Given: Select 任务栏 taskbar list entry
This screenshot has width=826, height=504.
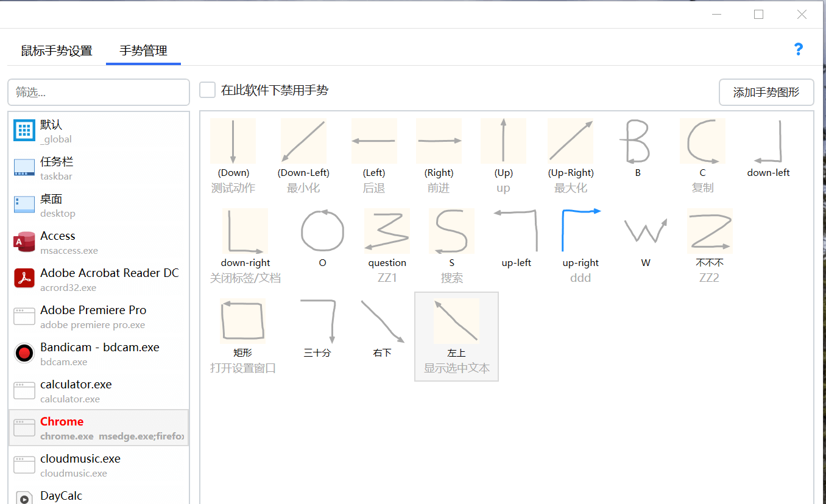Looking at the screenshot, I should pos(99,168).
